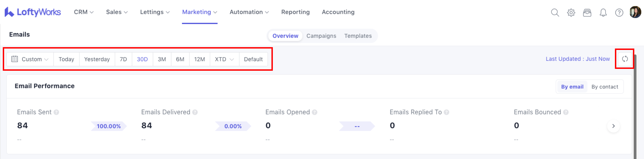Expand the XTD period dropdown

(x=224, y=59)
